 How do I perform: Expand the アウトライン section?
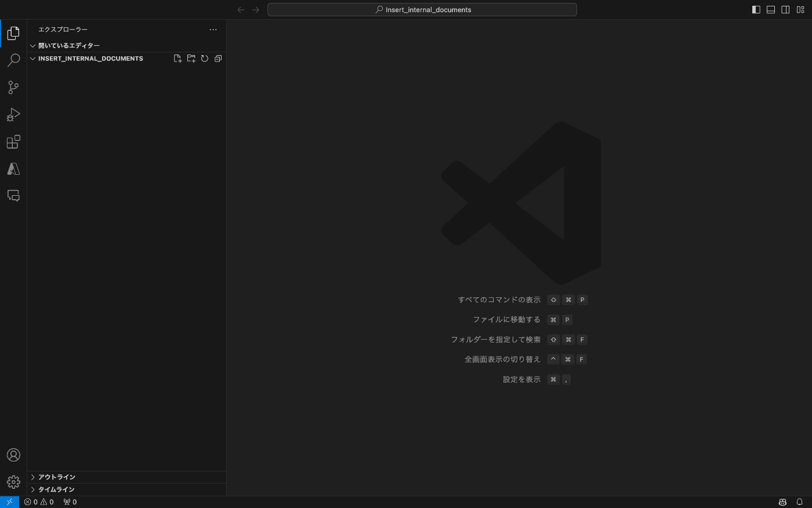[126, 477]
